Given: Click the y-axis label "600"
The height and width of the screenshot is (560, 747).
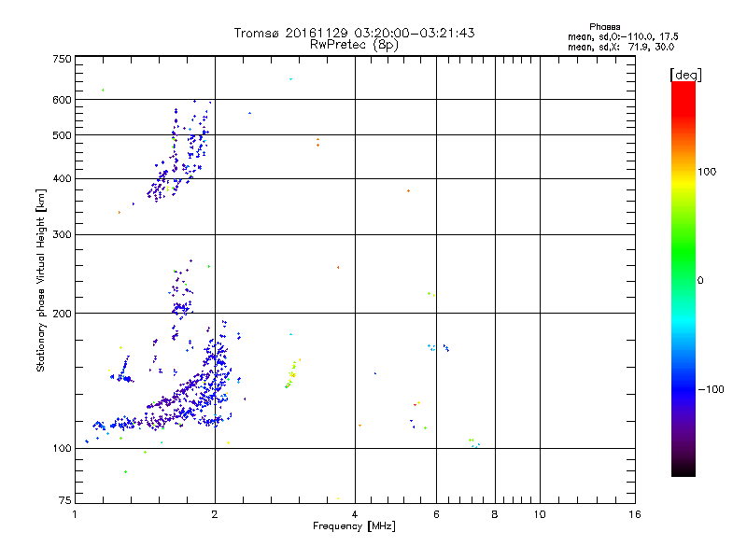Looking at the screenshot, I should tap(62, 100).
